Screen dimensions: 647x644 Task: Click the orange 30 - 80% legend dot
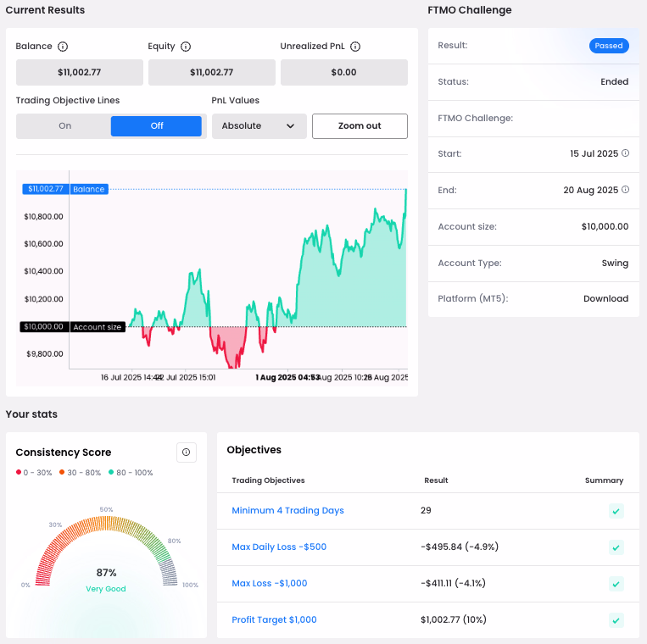pos(62,472)
